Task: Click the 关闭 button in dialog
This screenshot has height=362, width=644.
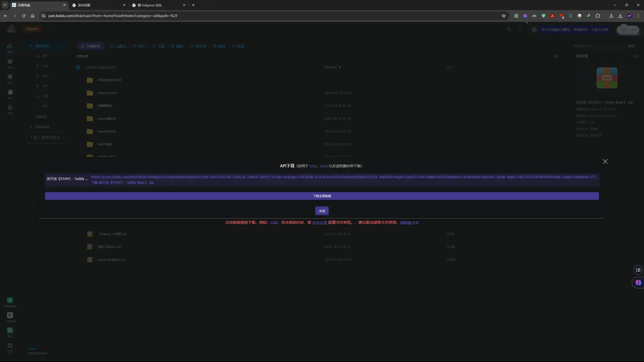Action: [322, 211]
